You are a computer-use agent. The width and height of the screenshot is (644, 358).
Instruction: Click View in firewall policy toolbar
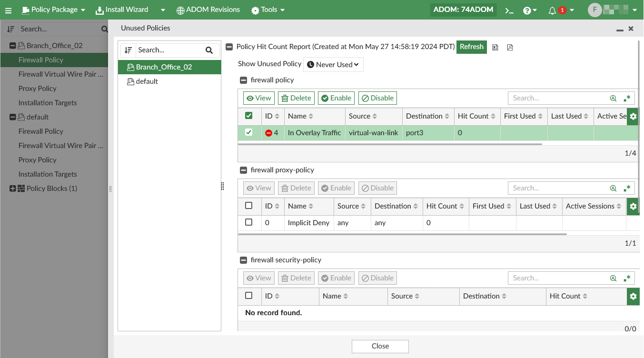(x=258, y=98)
